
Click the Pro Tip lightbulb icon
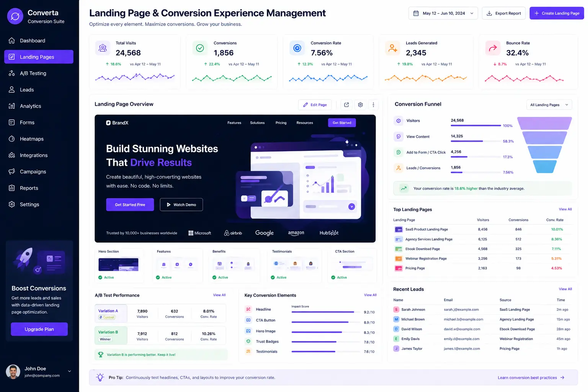[100, 377]
